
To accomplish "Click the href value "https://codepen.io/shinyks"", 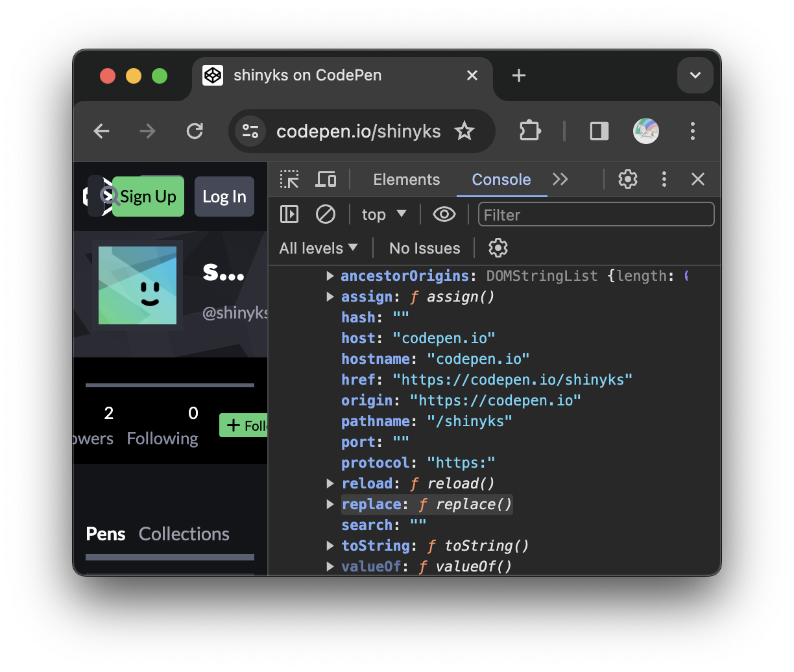I will tap(512, 380).
